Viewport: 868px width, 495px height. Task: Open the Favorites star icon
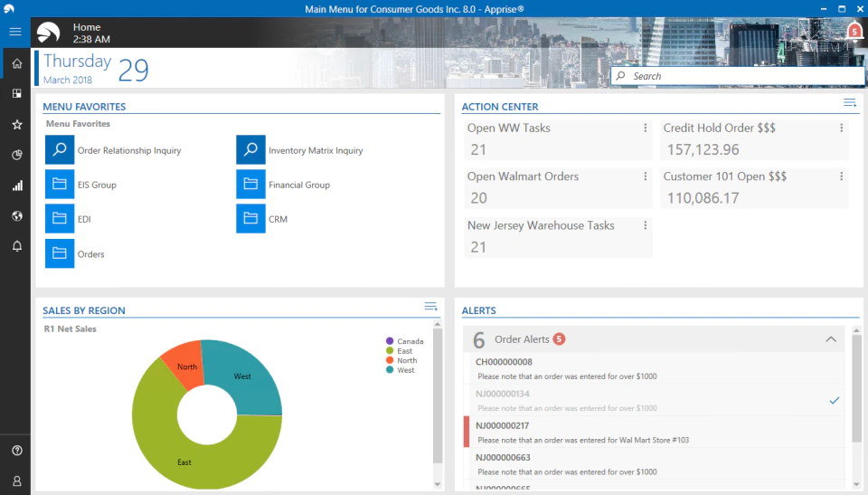[17, 125]
